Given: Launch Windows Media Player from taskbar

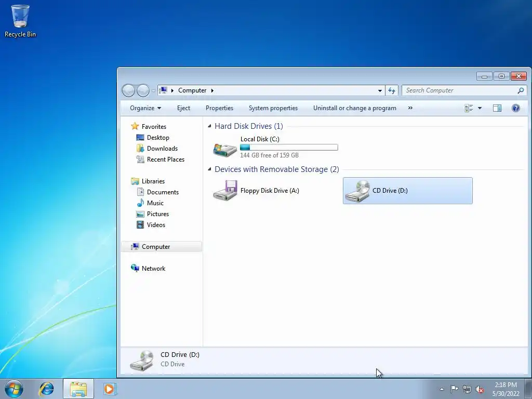Looking at the screenshot, I should tap(110, 389).
